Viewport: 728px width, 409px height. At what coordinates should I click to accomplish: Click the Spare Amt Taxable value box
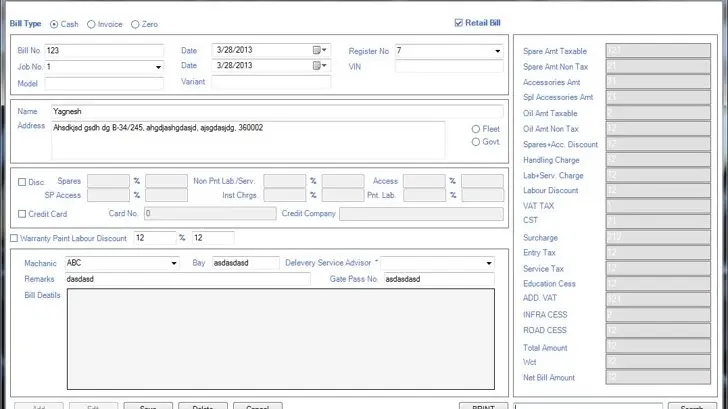pos(658,51)
